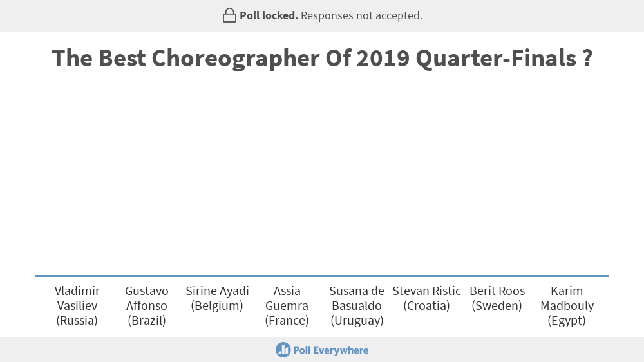The width and height of the screenshot is (644, 362).
Task: Click the 'Poll locked.' bold status text
Action: [269, 15]
